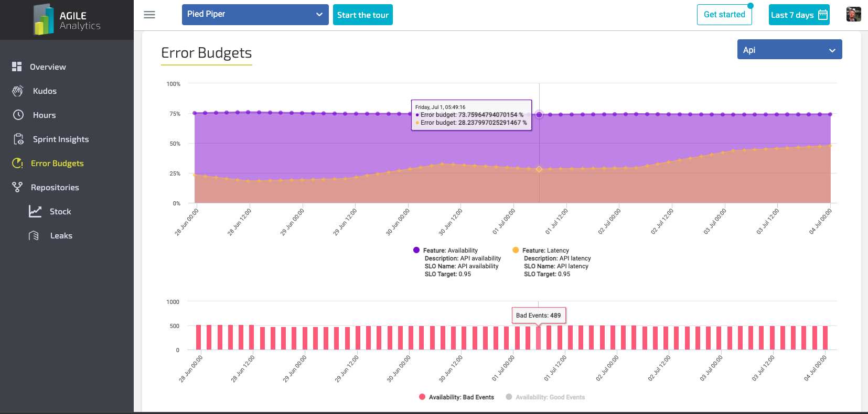Viewport: 868px width, 414px height.
Task: Hide the Availability Bad Events series
Action: click(461, 397)
